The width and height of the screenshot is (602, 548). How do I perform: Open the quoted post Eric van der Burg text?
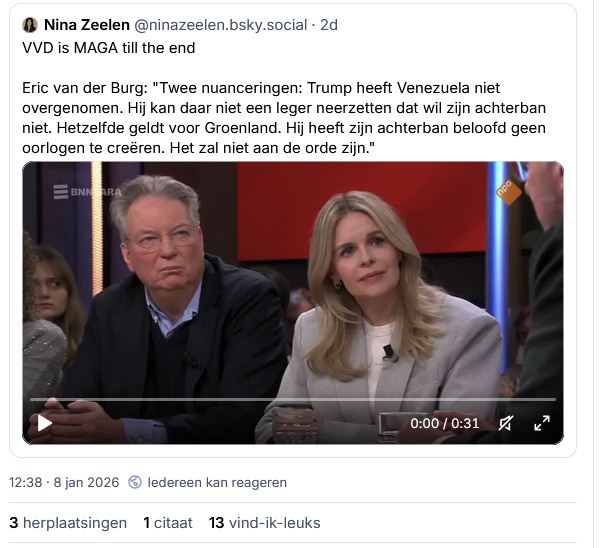pyautogui.click(x=284, y=118)
